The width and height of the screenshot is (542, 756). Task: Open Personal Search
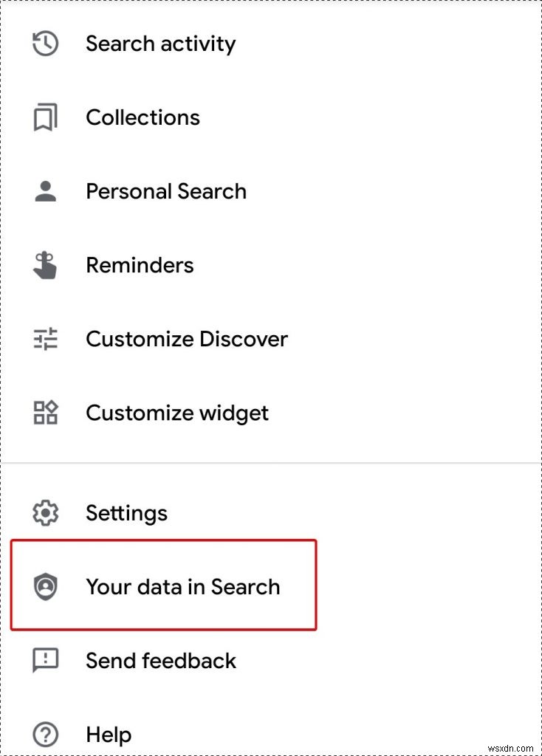coord(165,190)
